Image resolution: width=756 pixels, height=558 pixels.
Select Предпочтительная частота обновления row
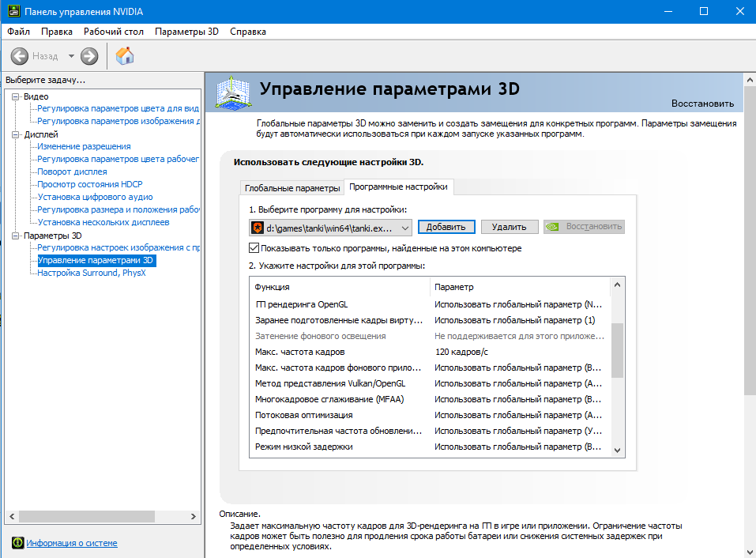pos(430,432)
